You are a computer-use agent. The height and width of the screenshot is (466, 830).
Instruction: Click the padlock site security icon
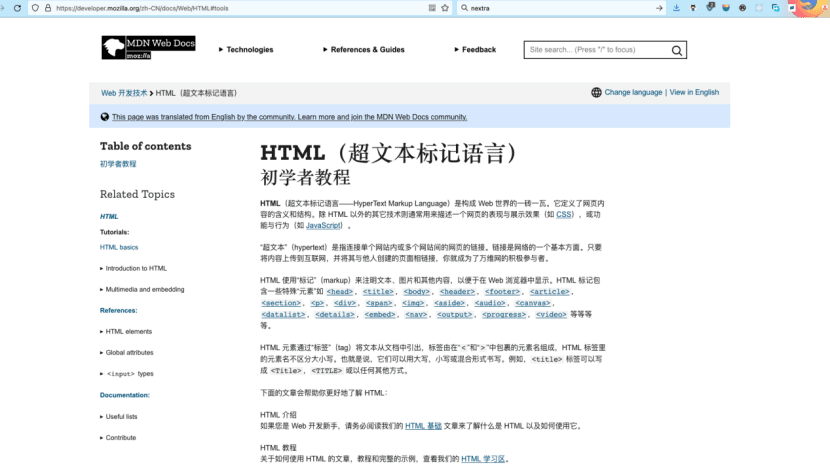(x=49, y=8)
